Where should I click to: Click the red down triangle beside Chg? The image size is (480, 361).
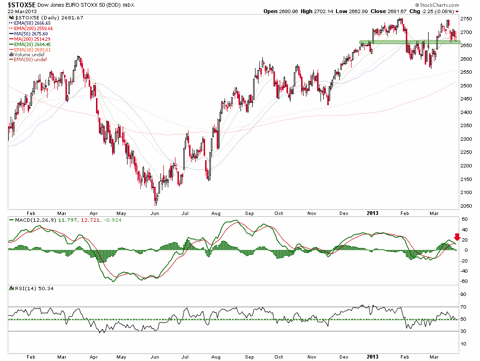click(457, 12)
